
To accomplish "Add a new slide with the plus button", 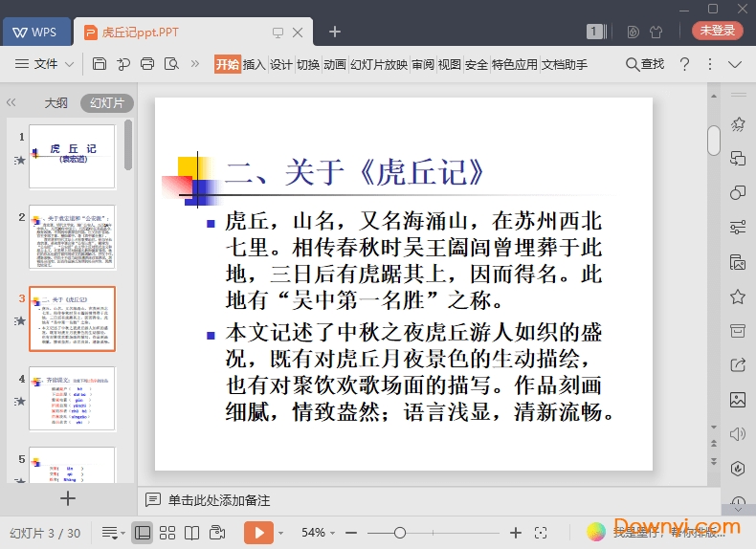I will coord(67,497).
